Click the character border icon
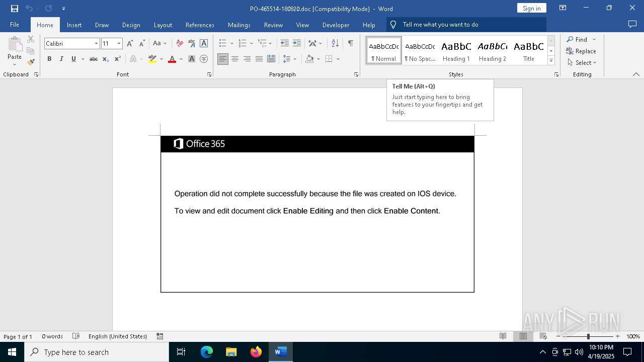Viewport: 644px width, 362px height. (x=204, y=43)
